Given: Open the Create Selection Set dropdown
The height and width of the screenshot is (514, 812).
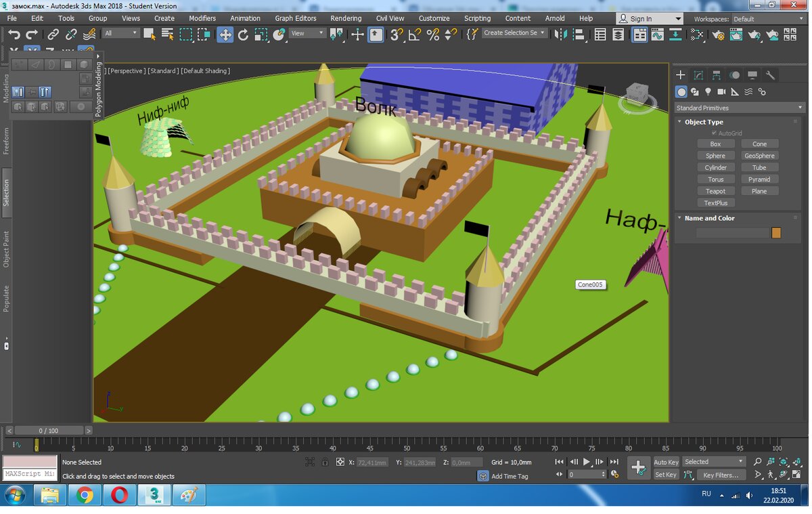Looking at the screenshot, I should click(514, 33).
